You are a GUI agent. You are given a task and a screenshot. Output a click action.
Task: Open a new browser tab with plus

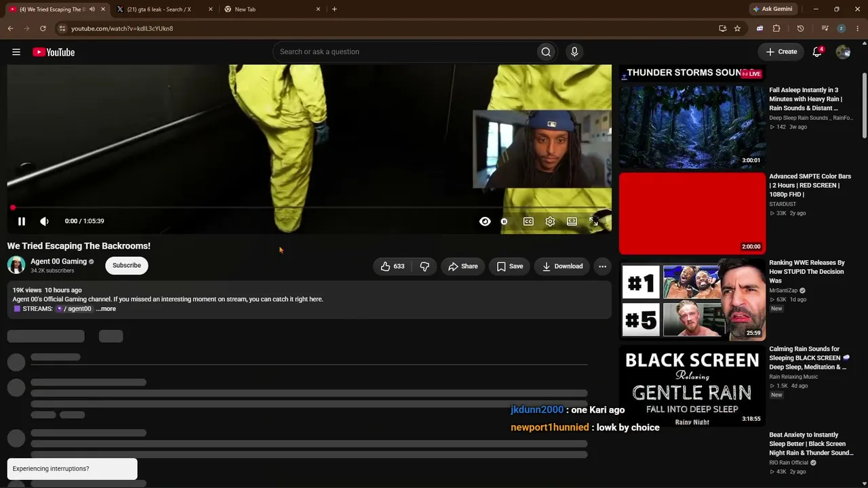tap(334, 9)
